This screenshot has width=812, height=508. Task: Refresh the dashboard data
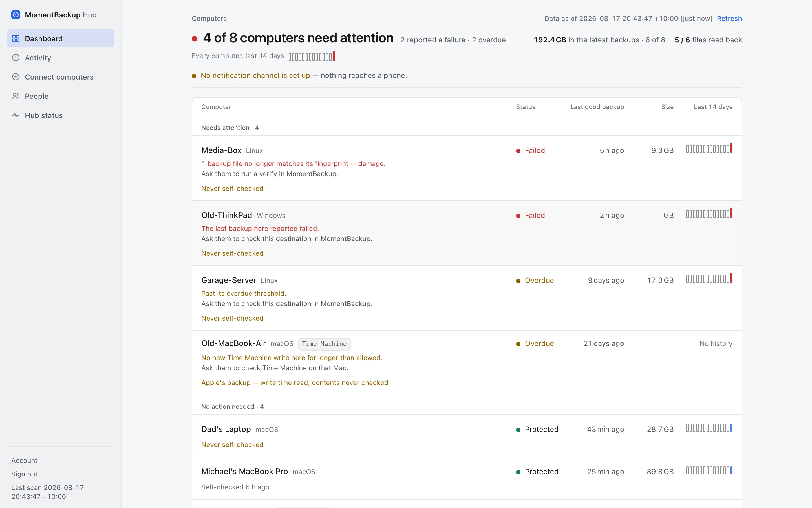coord(729,18)
